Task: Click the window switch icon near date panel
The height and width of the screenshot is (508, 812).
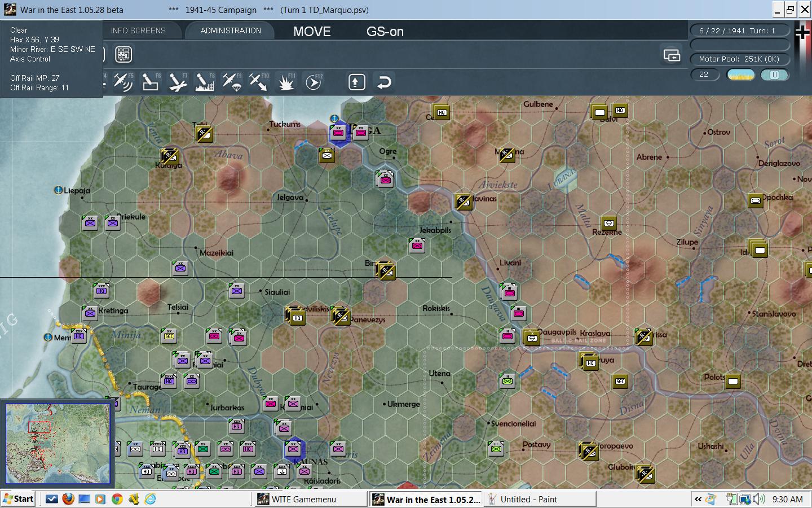Action: coord(672,55)
